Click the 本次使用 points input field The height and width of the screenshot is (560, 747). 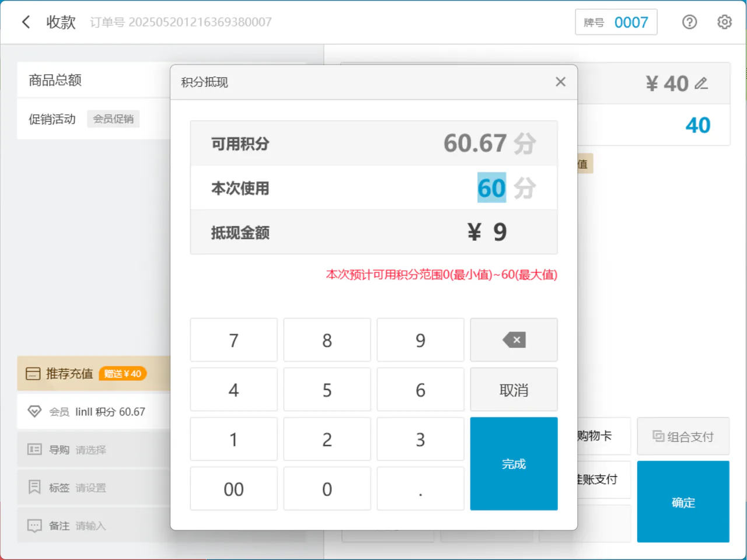click(373, 188)
